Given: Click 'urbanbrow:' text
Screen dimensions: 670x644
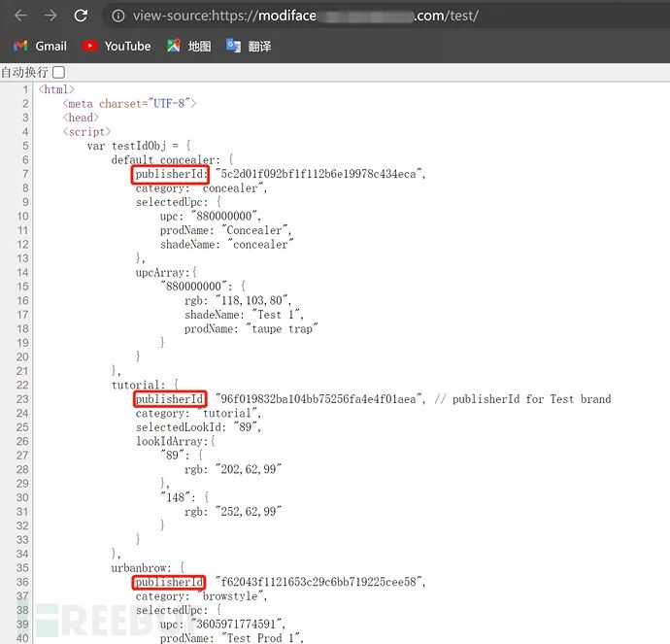Looking at the screenshot, I should coord(142,568).
